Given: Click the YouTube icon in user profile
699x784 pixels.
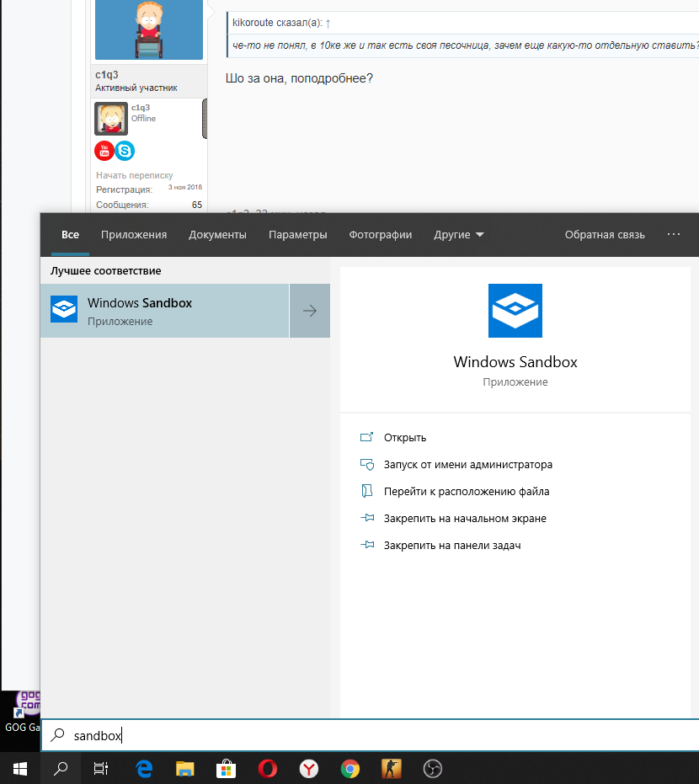Looking at the screenshot, I should pyautogui.click(x=104, y=151).
